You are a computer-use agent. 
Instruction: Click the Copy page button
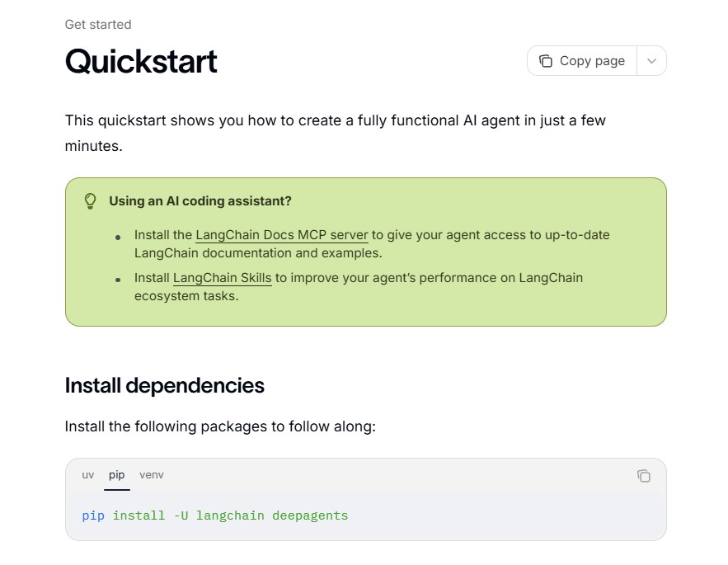coord(582,61)
